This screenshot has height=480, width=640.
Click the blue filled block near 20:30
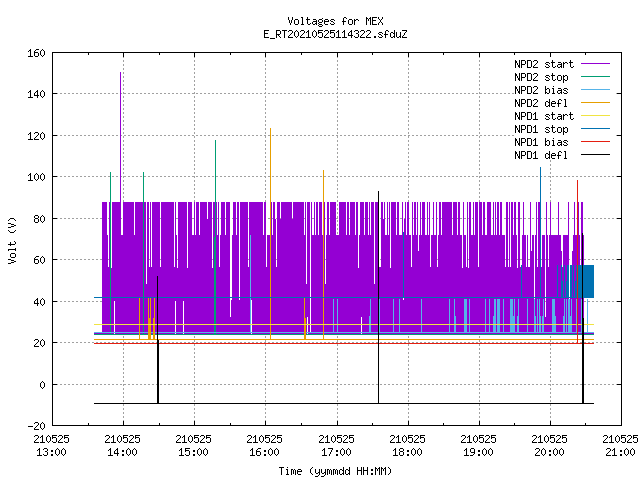[x=582, y=281]
